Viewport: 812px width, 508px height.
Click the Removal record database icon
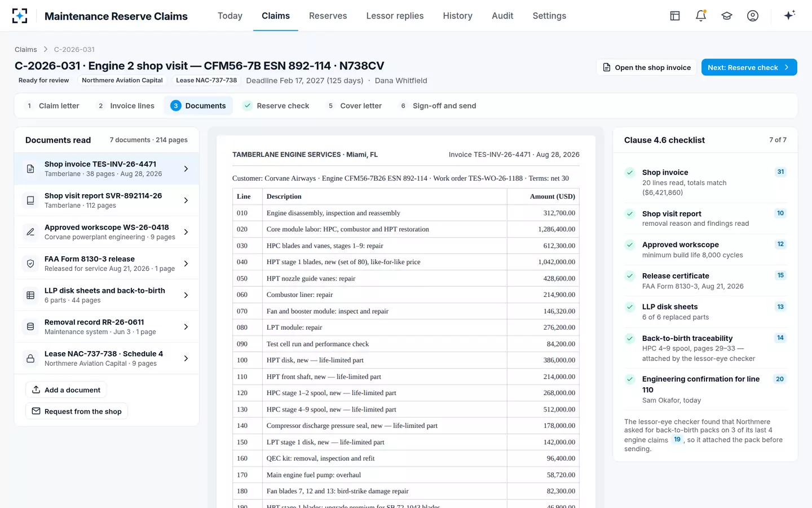pos(30,327)
